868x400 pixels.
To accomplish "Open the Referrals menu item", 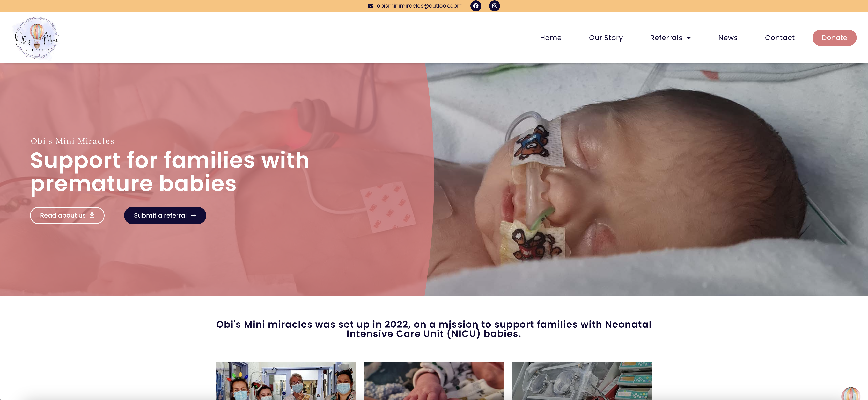I will tap(666, 38).
